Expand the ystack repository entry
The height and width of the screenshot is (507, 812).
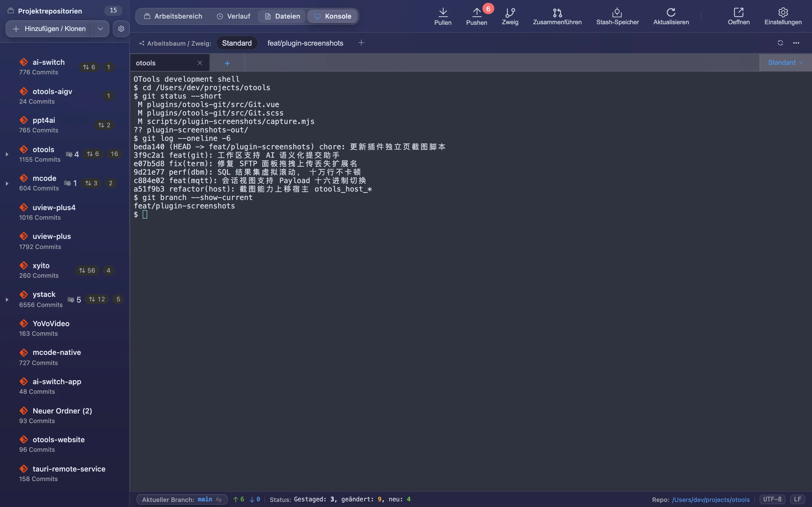pyautogui.click(x=7, y=299)
